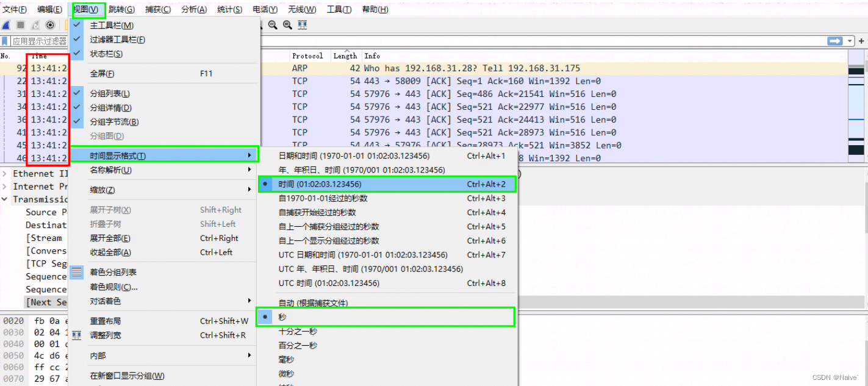Open capture options via the gear icon
This screenshot has height=386, width=868.
click(50, 24)
